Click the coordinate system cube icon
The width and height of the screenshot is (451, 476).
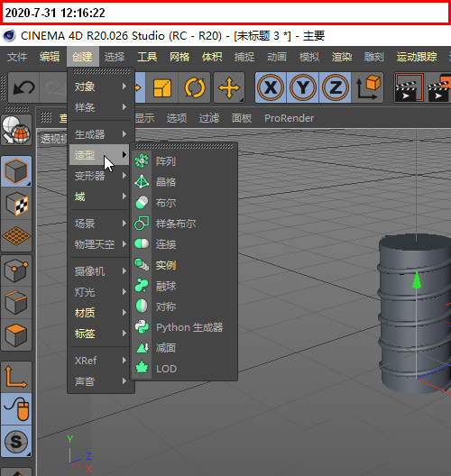367,87
